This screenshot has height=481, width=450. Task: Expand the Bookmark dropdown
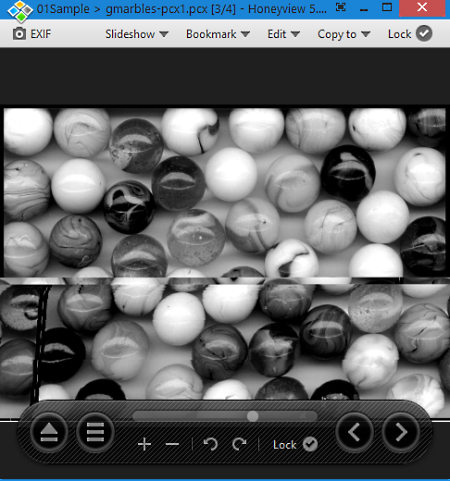pyautogui.click(x=218, y=34)
